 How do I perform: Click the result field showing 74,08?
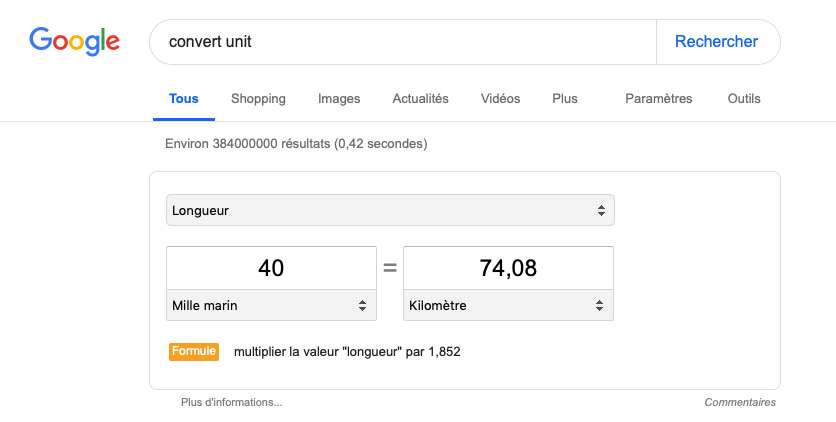508,268
